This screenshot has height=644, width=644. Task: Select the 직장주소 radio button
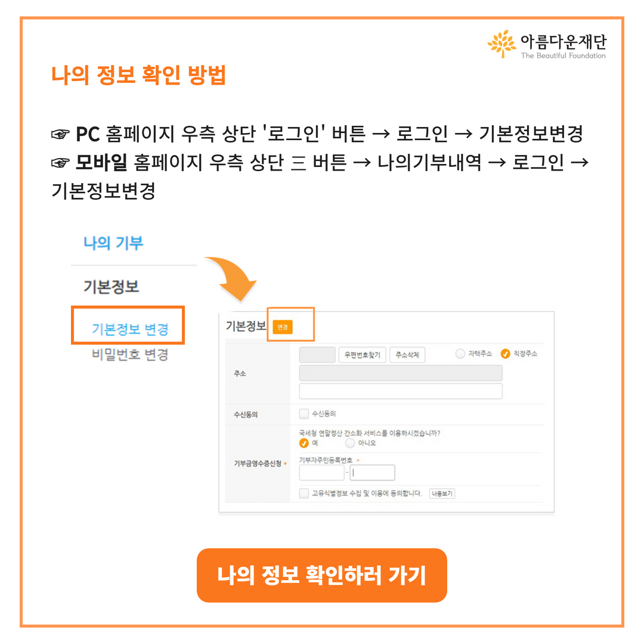click(x=505, y=354)
